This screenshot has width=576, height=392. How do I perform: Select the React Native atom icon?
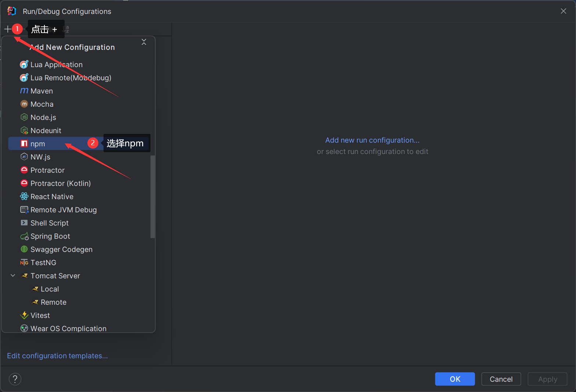(24, 197)
